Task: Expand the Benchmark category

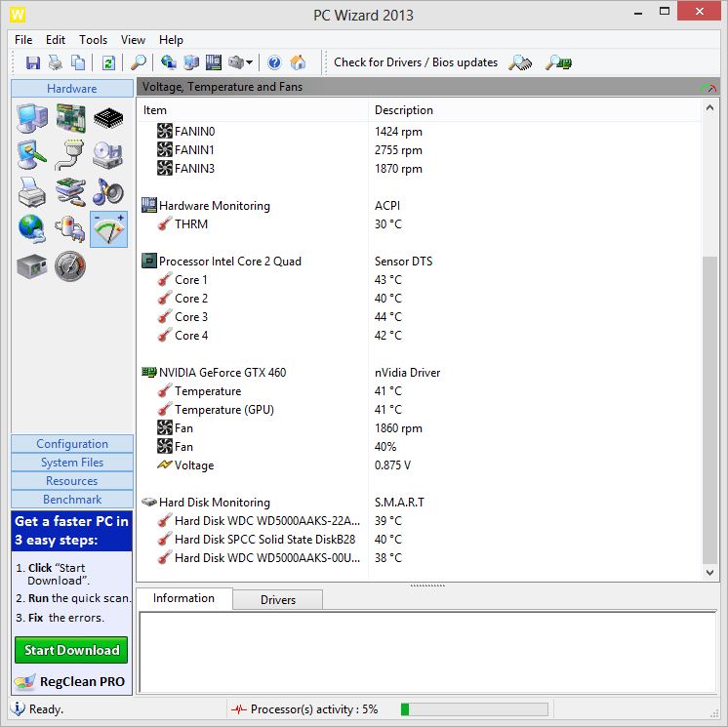Action: pos(72,500)
